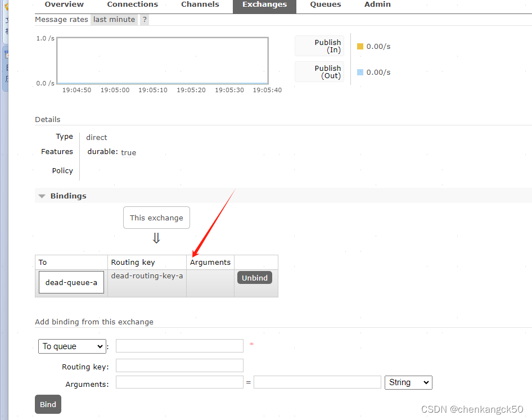The image size is (532, 420).
Task: Focus the Arguments value input field
Action: pyautogui.click(x=317, y=382)
